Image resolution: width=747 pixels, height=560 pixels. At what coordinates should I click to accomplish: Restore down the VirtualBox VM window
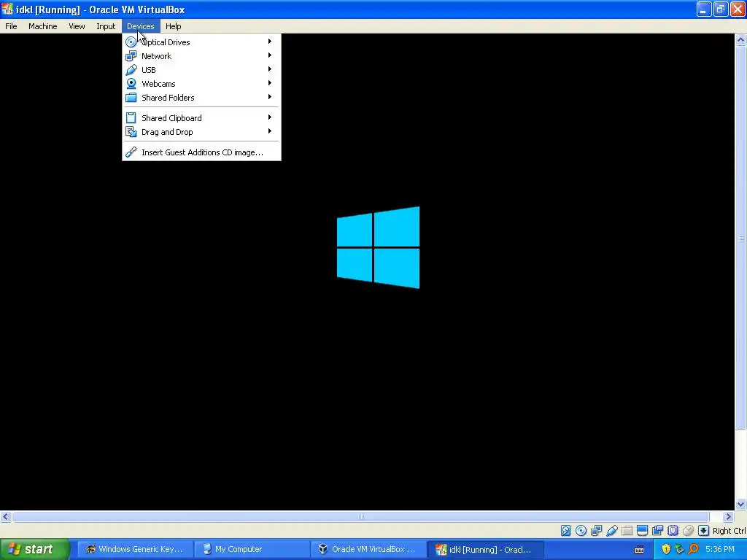pos(721,9)
